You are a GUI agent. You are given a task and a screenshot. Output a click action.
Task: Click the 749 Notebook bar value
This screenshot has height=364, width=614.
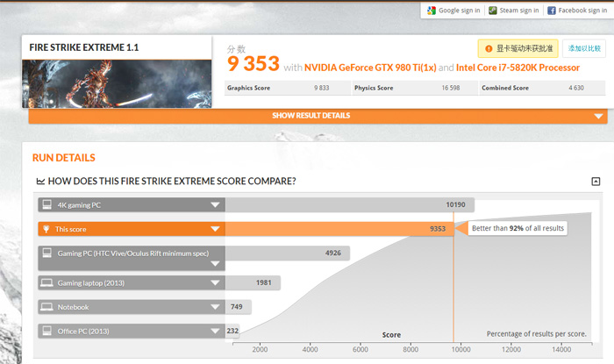pos(237,307)
